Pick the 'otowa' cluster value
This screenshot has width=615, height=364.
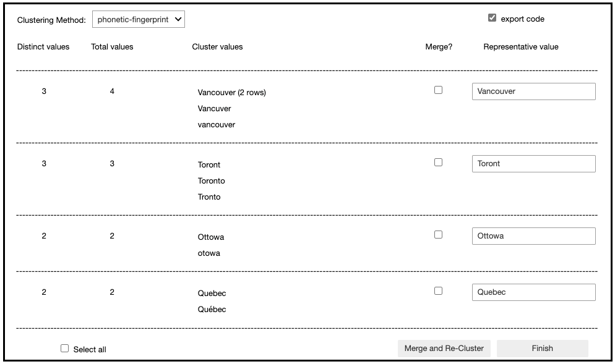click(x=209, y=253)
